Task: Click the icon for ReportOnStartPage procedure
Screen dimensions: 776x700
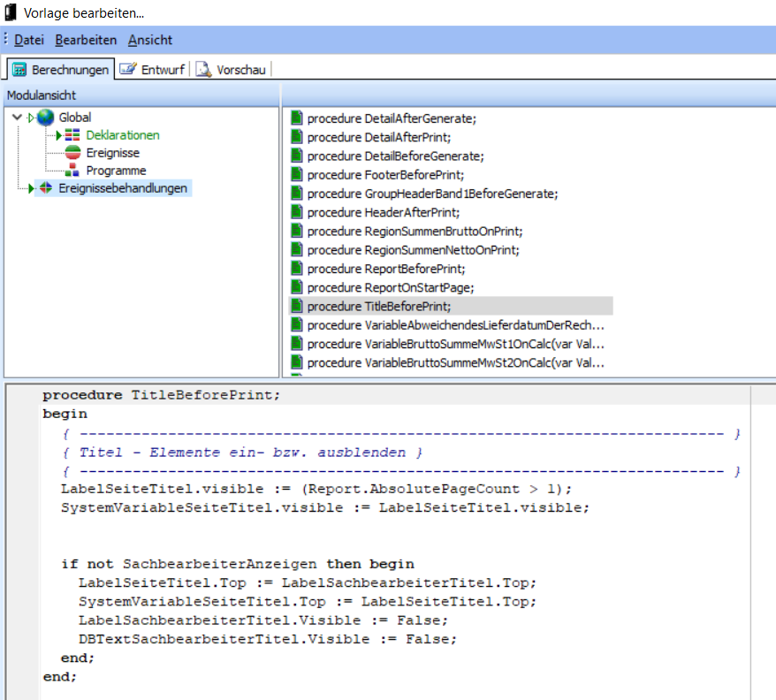Action: tap(296, 287)
